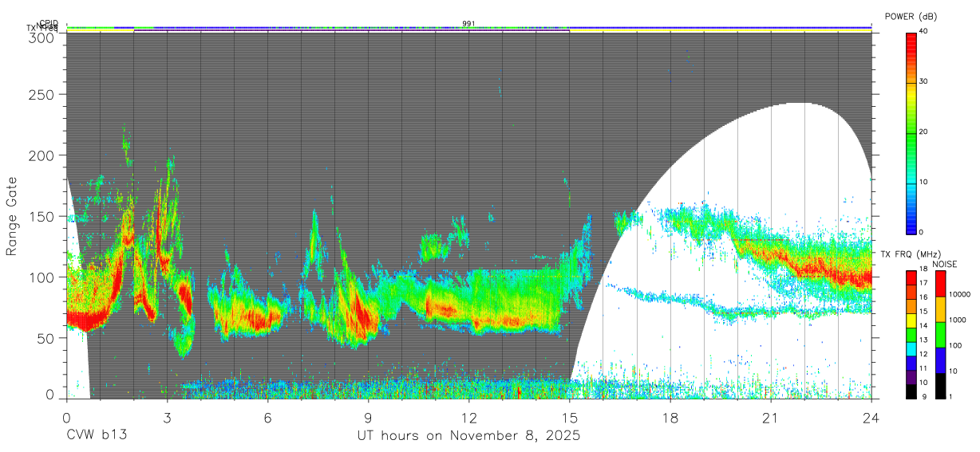The image size is (980, 452).
Task: Click the x-axis hour label 12
Action: [468, 417]
